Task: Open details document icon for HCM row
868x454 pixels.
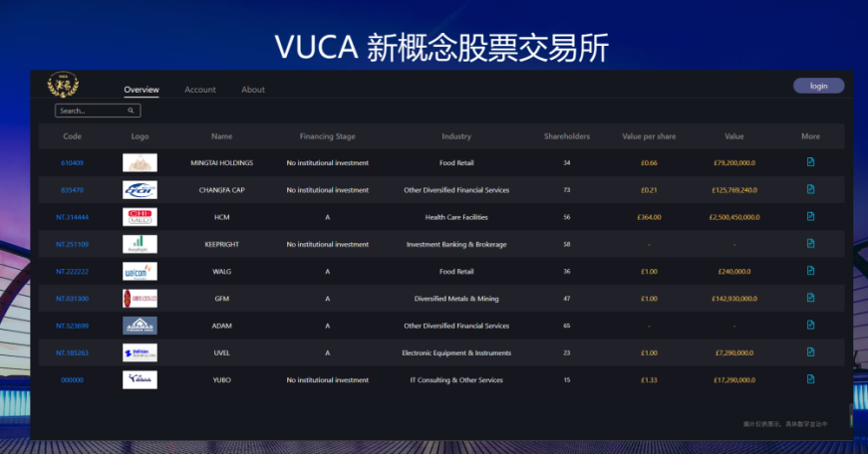Action: click(x=810, y=216)
